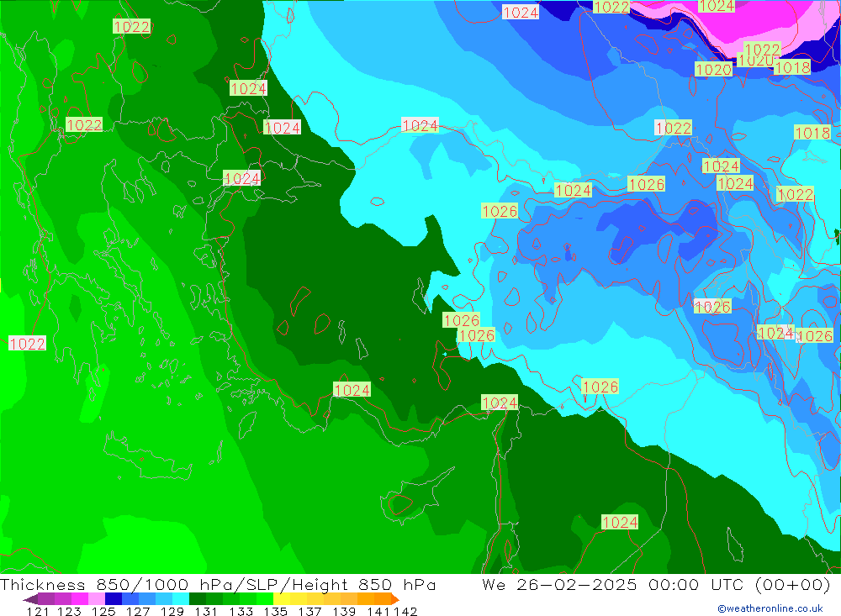This screenshot has height=616, width=841.
Task: Click the Thickness 850/1000 hPa chart title
Action: [x=218, y=584]
